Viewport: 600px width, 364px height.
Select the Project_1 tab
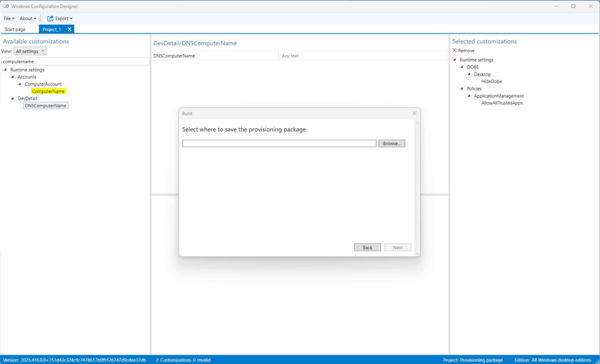[x=52, y=29]
